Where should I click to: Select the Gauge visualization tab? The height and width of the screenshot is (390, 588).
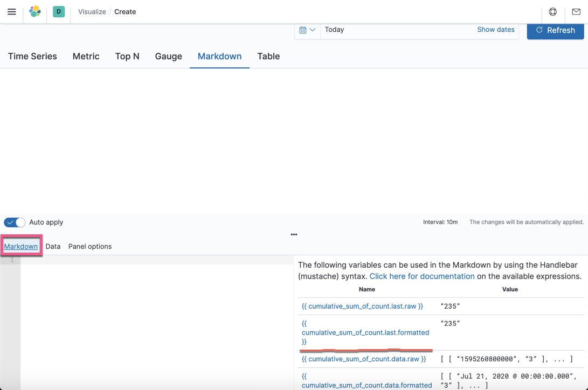(x=168, y=56)
